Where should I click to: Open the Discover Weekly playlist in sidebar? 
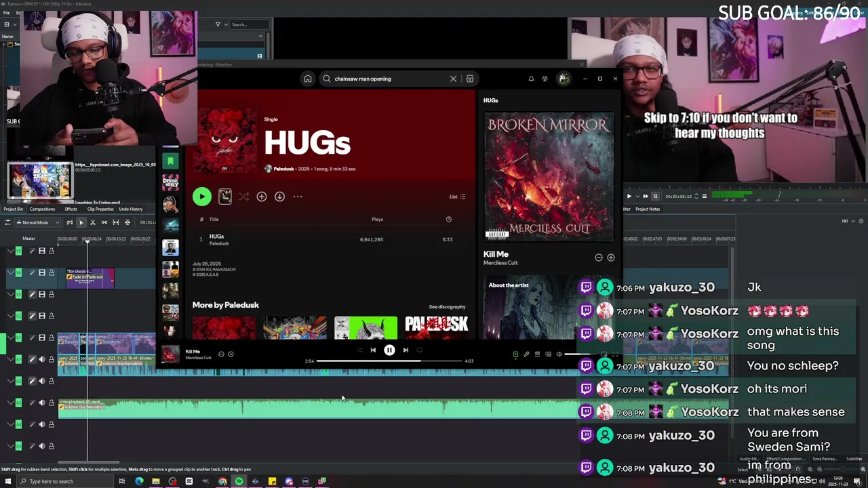pyautogui.click(x=171, y=182)
